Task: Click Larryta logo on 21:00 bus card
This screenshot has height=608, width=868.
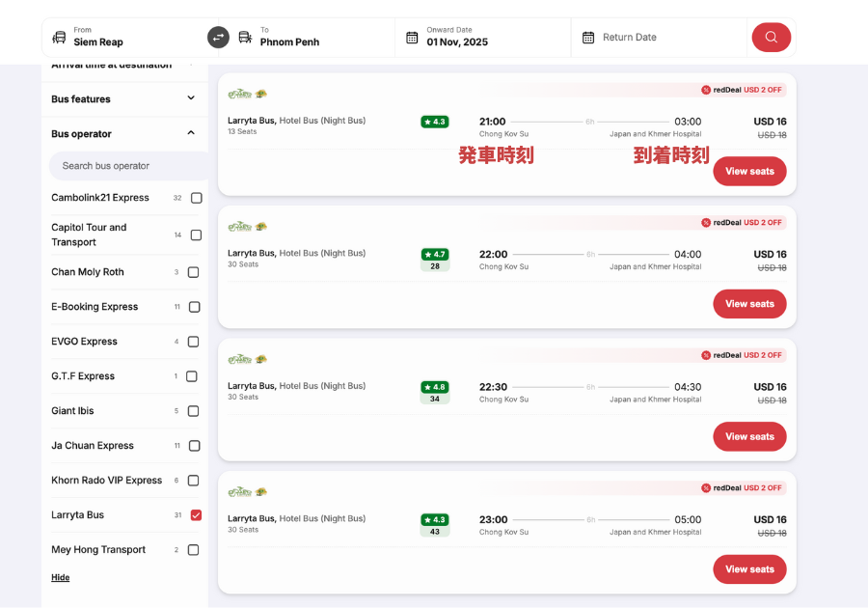Action: tap(248, 95)
